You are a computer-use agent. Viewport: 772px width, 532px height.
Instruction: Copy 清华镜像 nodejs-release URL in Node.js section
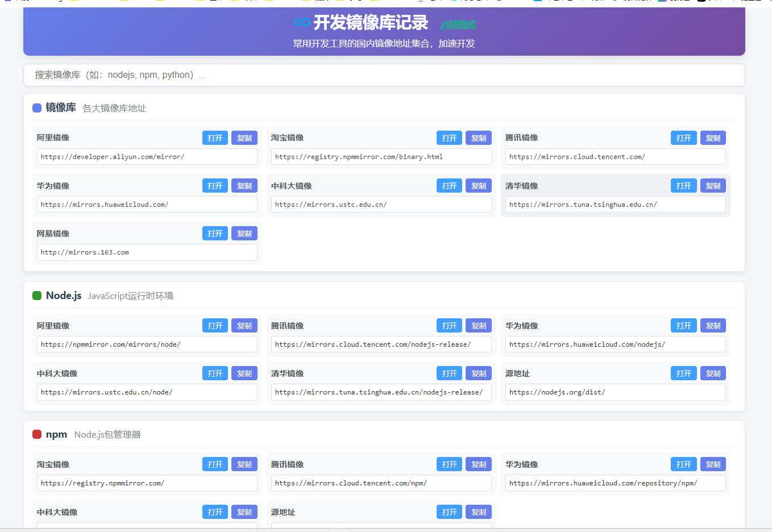click(479, 373)
